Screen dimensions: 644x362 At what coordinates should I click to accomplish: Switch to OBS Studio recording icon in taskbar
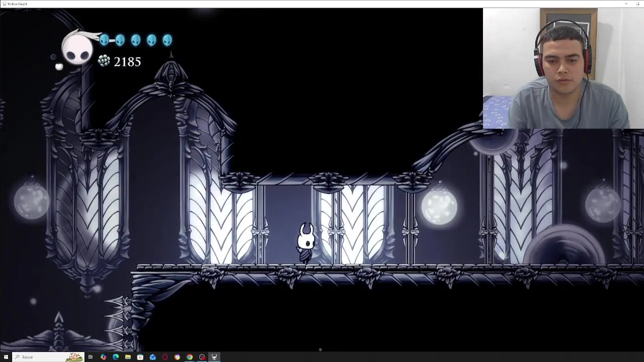[202, 357]
